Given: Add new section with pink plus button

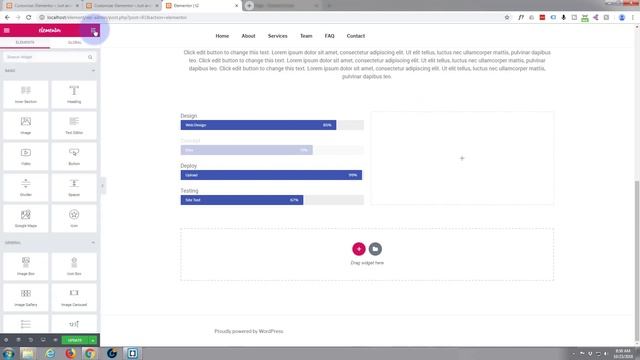Looking at the screenshot, I should (359, 249).
